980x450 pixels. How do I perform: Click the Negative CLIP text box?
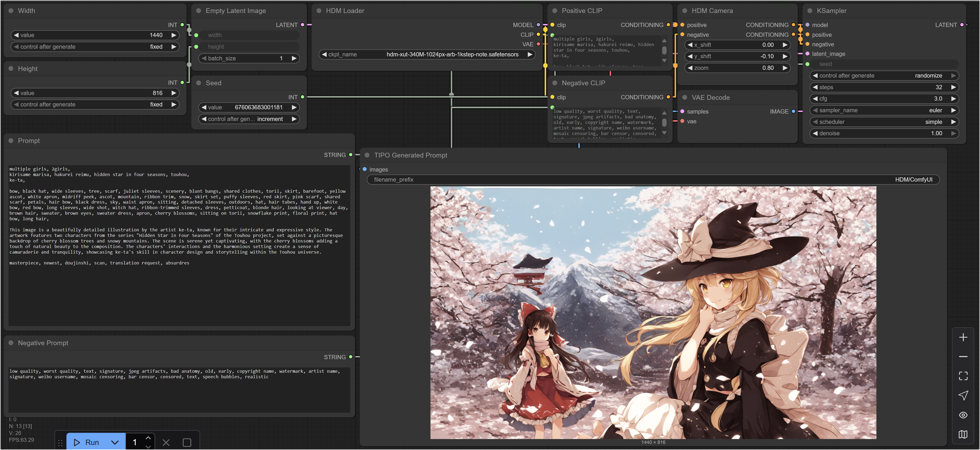[606, 123]
